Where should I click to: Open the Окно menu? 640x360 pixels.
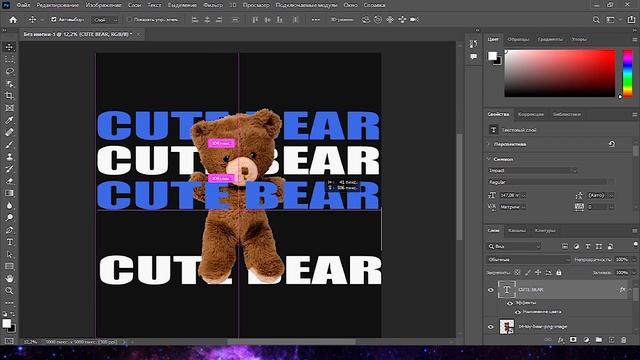coord(350,5)
